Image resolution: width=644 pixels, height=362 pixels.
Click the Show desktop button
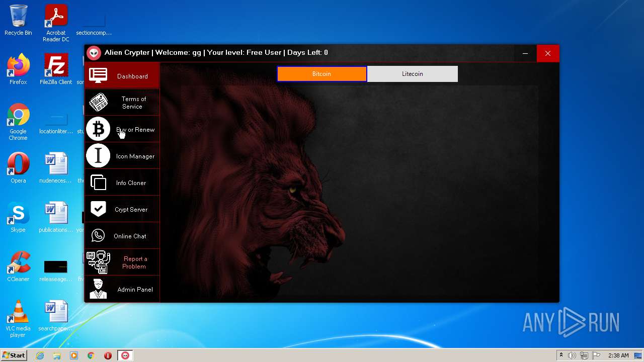coord(638,355)
